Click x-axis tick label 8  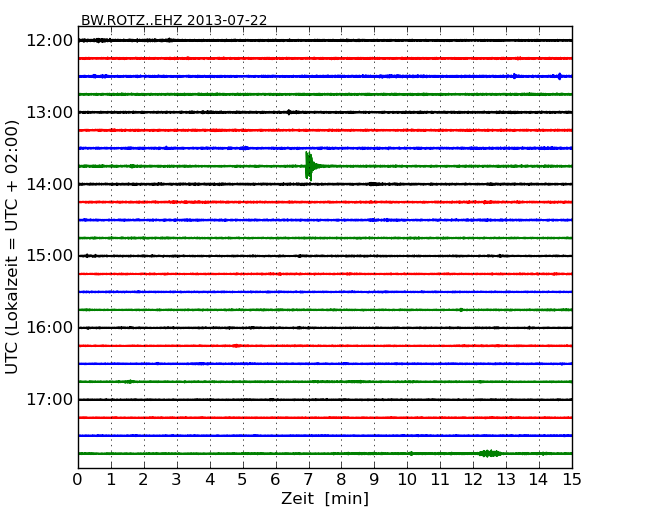pos(342,480)
